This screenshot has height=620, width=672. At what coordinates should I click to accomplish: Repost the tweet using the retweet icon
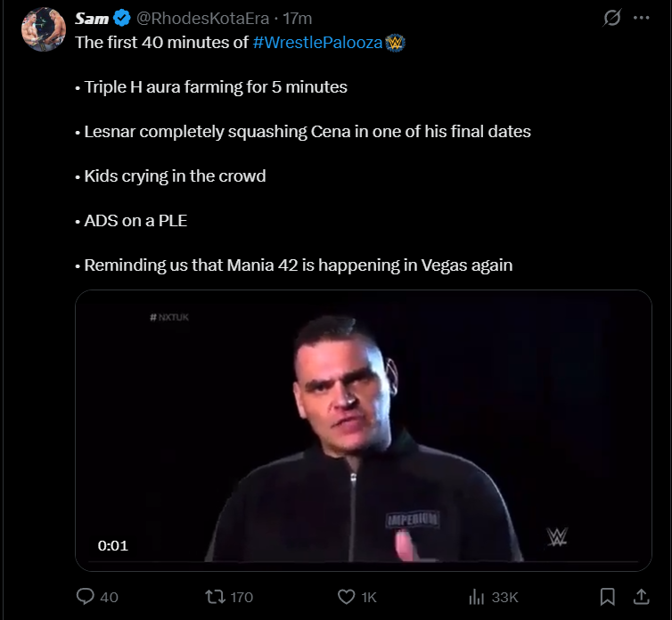tap(215, 596)
